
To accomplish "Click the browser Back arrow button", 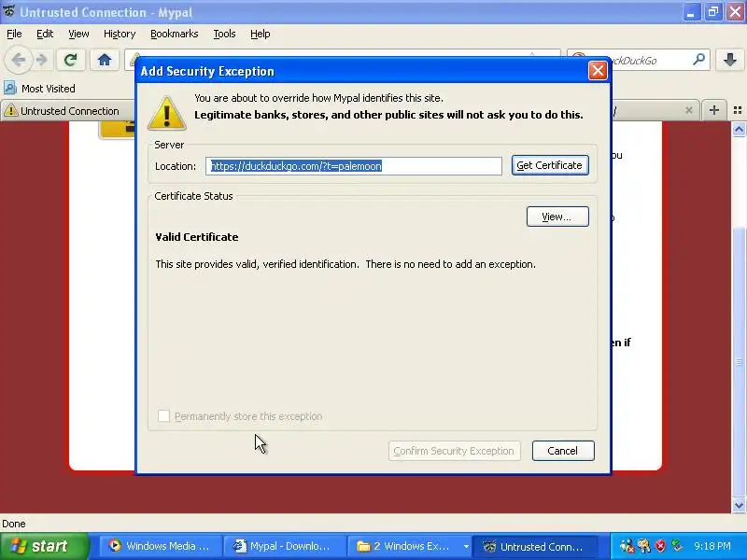I will point(18,60).
